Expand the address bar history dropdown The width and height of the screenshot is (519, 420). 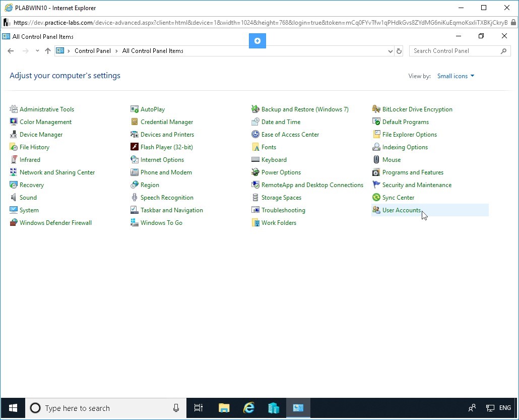(390, 51)
